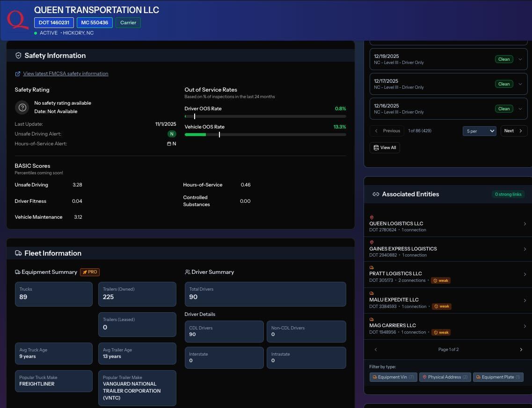The image size is (532, 408).
Task: Open the 5 per page dropdown
Action: coord(479,131)
